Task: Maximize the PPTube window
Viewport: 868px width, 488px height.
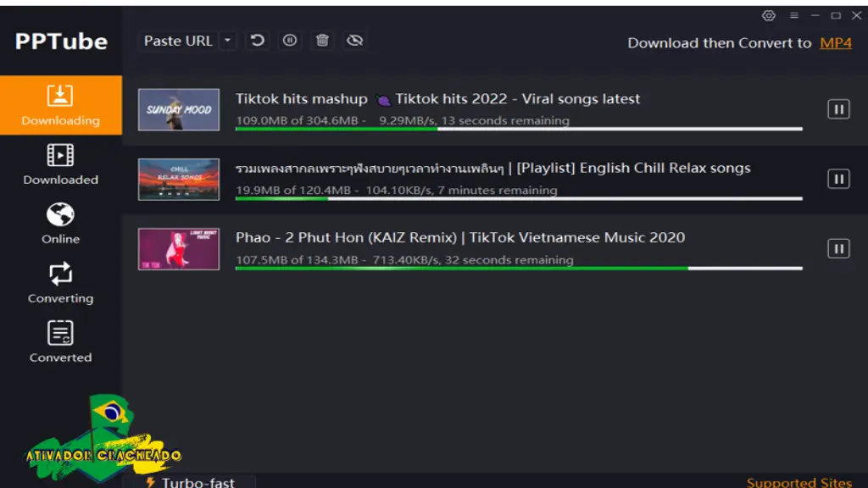Action: tap(836, 15)
